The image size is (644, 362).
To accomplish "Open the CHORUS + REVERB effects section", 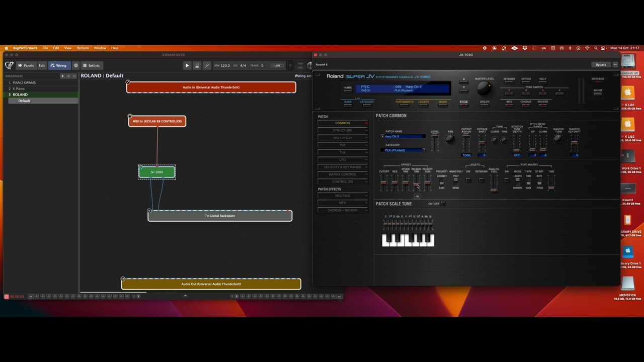I will tap(343, 210).
